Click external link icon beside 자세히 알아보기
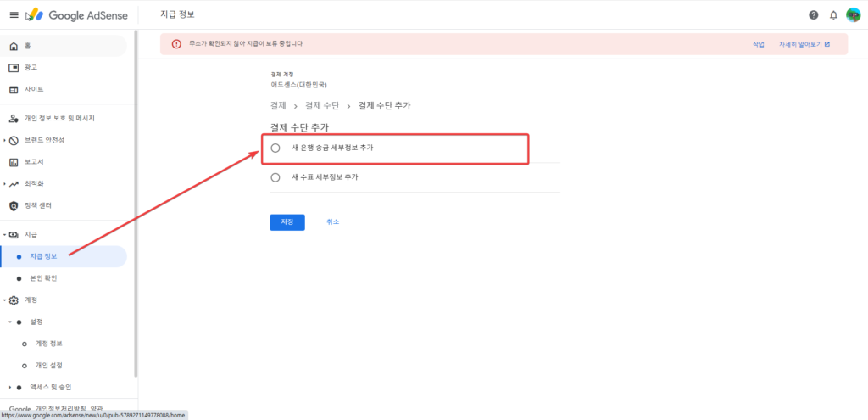 pyautogui.click(x=827, y=44)
